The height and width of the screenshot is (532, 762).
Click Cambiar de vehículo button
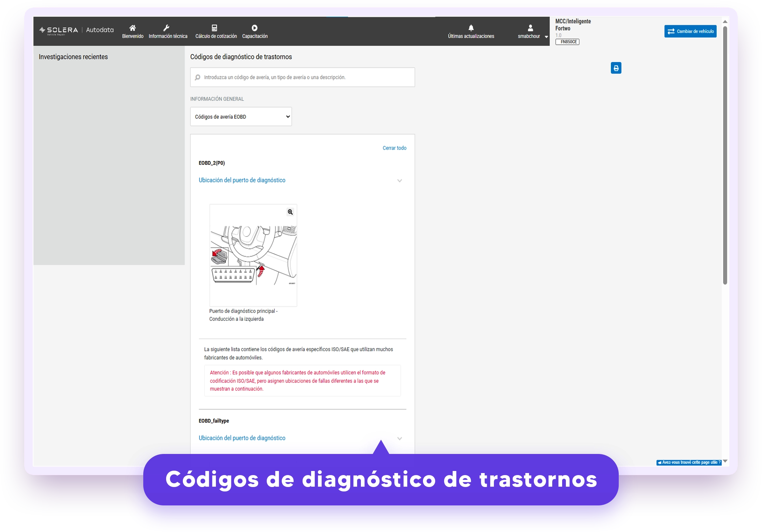pyautogui.click(x=690, y=31)
